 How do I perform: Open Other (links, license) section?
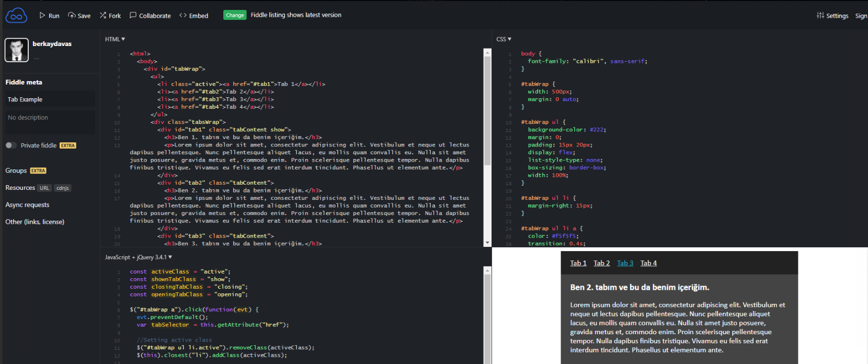pos(35,222)
